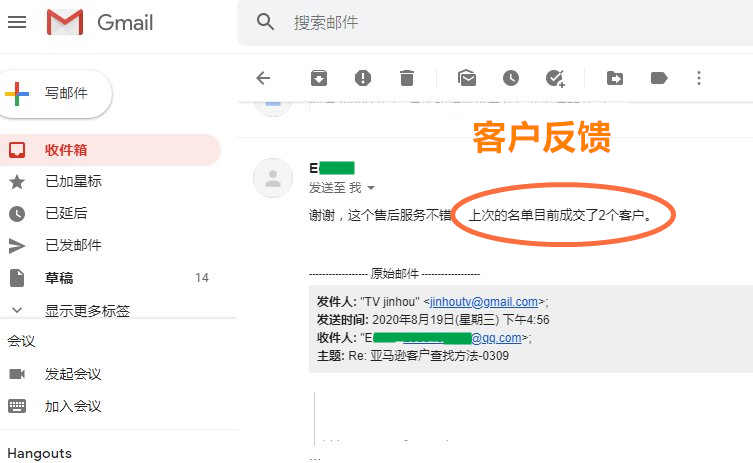
Task: Open the 已加星标 starred folder
Action: coord(73,181)
